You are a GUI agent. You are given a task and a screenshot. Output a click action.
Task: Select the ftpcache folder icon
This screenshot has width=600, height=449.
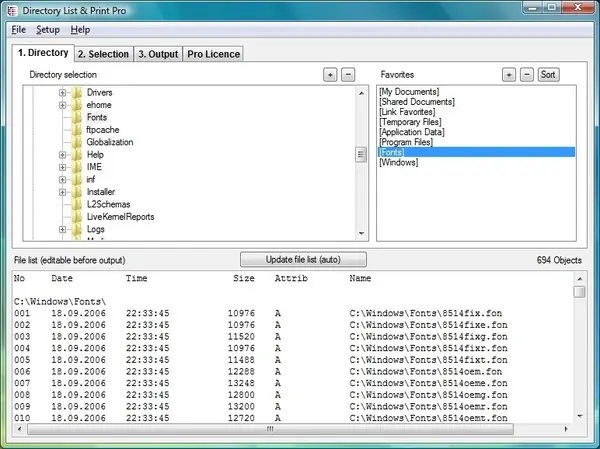77,130
